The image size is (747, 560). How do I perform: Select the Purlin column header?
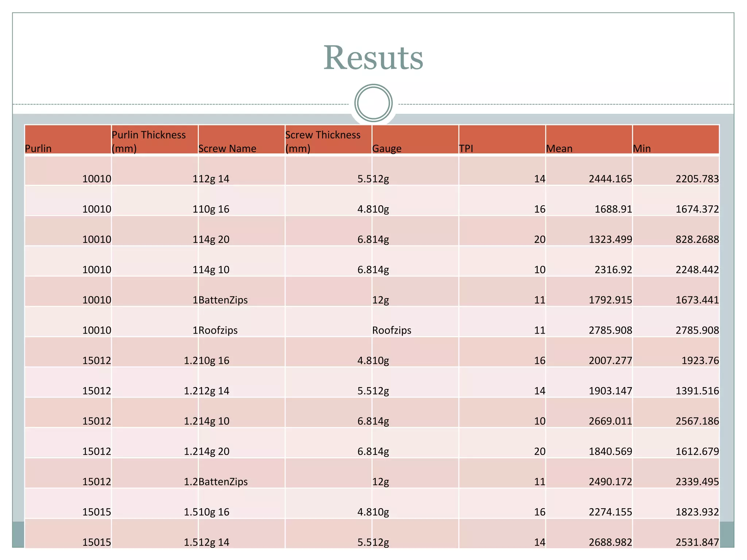[68, 140]
